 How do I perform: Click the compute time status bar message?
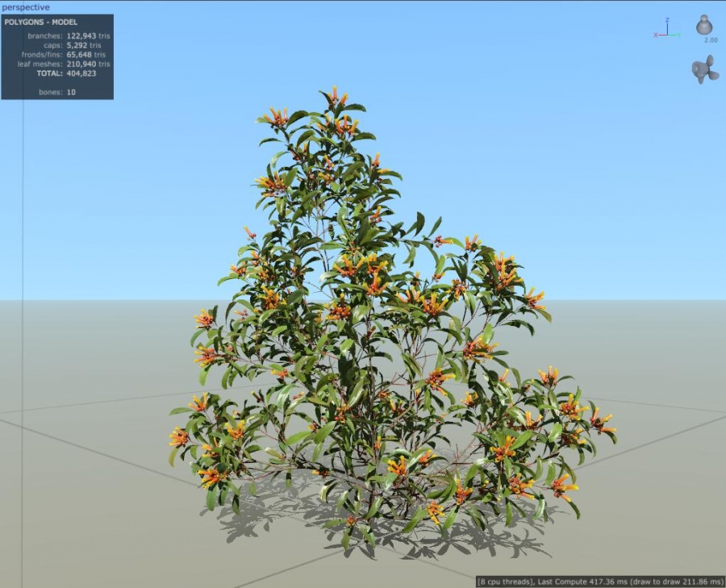pyautogui.click(x=601, y=578)
